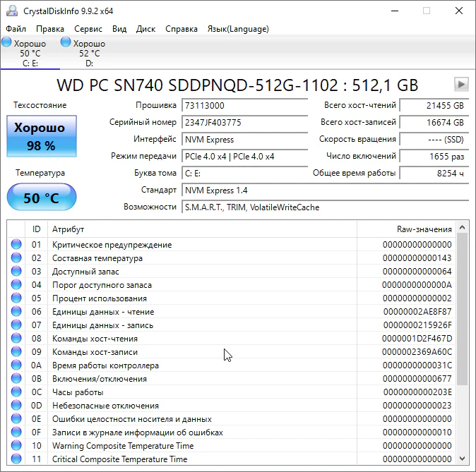The image size is (476, 472).
Task: Open the Справка menu
Action: pos(182,29)
